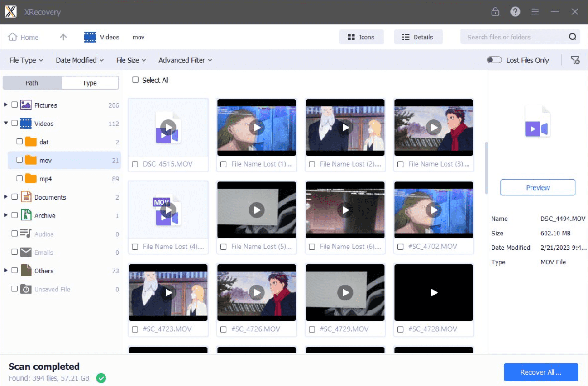Toggle Lost Files Only switch
Image resolution: width=588 pixels, height=386 pixels.
[x=494, y=60]
